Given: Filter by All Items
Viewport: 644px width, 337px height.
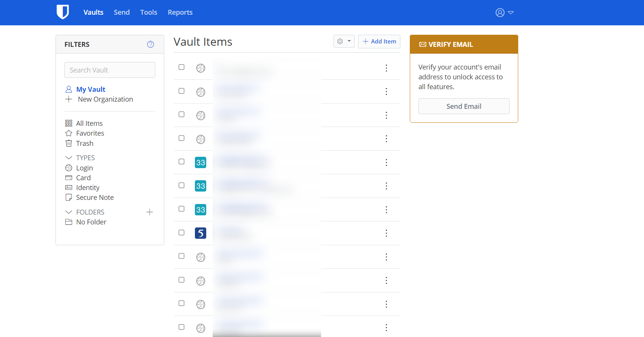Looking at the screenshot, I should [89, 123].
